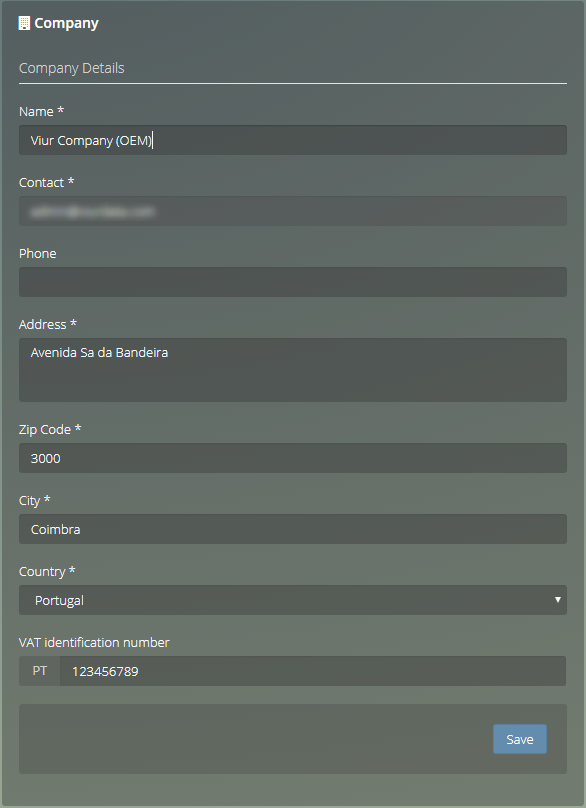
Task: Select the City field containing Coimbra
Action: pos(293,529)
